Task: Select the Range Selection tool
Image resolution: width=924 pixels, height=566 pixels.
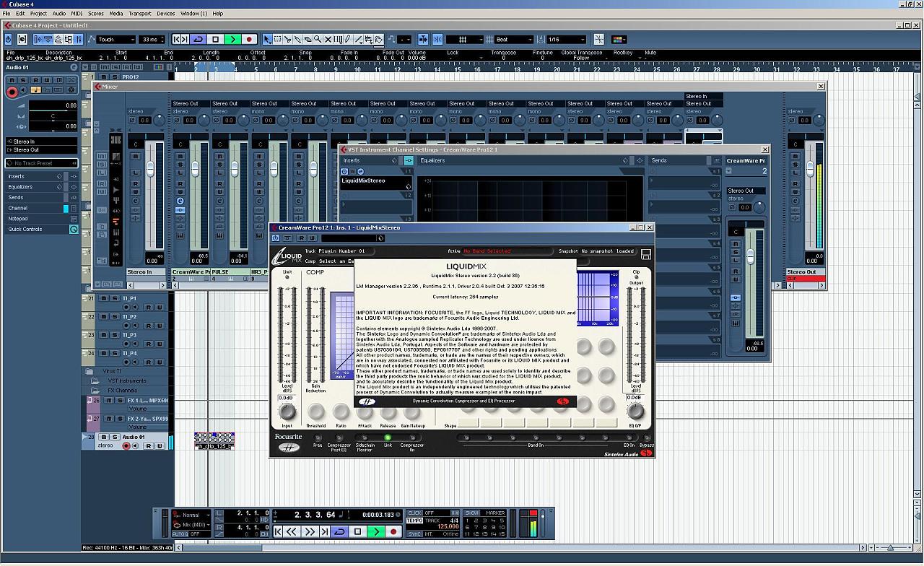Action: click(x=278, y=39)
